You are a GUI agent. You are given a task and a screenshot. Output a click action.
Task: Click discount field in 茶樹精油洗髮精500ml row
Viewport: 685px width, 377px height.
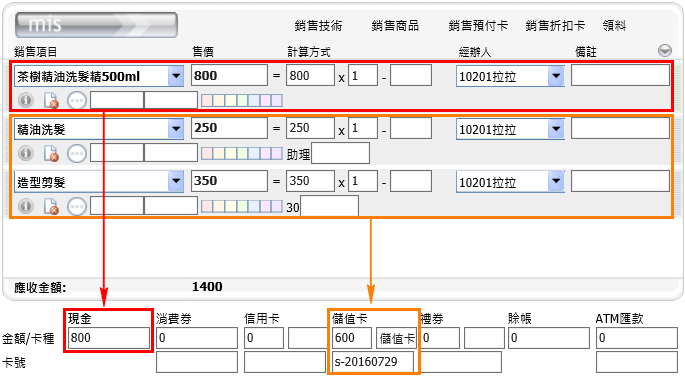coord(411,75)
